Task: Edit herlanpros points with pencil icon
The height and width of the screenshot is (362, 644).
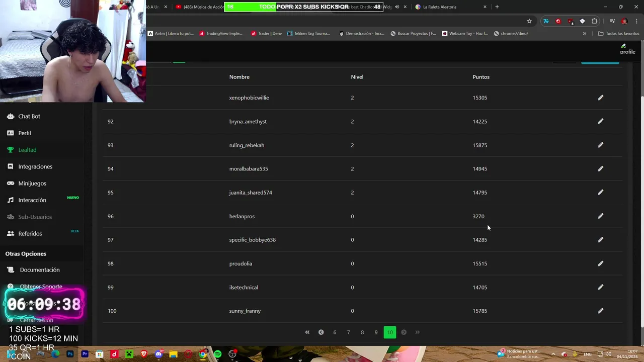Action: click(600, 216)
